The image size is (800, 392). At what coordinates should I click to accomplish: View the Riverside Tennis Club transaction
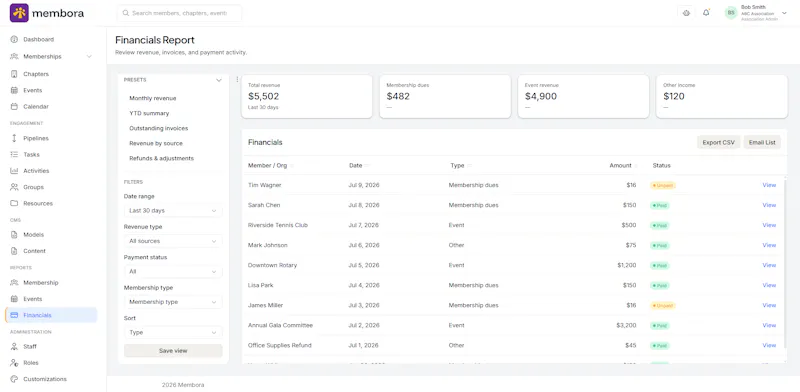coord(769,225)
